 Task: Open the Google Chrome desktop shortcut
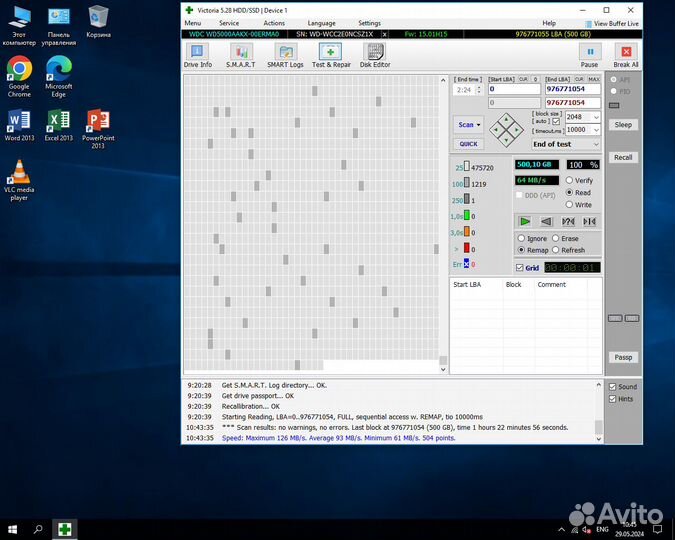[19, 77]
